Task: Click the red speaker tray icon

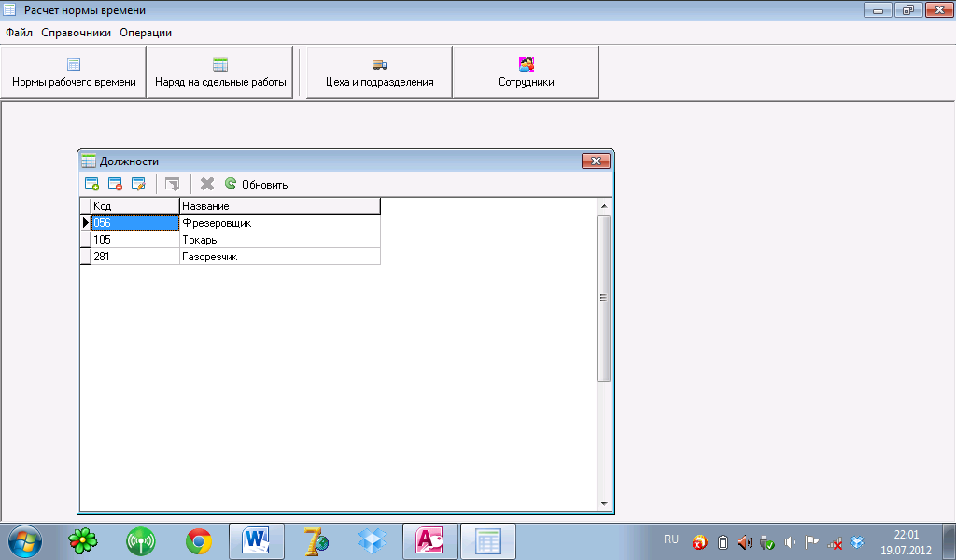Action: pos(744,541)
